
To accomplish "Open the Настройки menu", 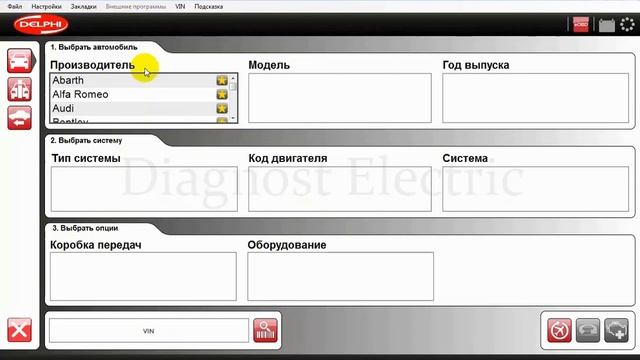I will [47, 7].
